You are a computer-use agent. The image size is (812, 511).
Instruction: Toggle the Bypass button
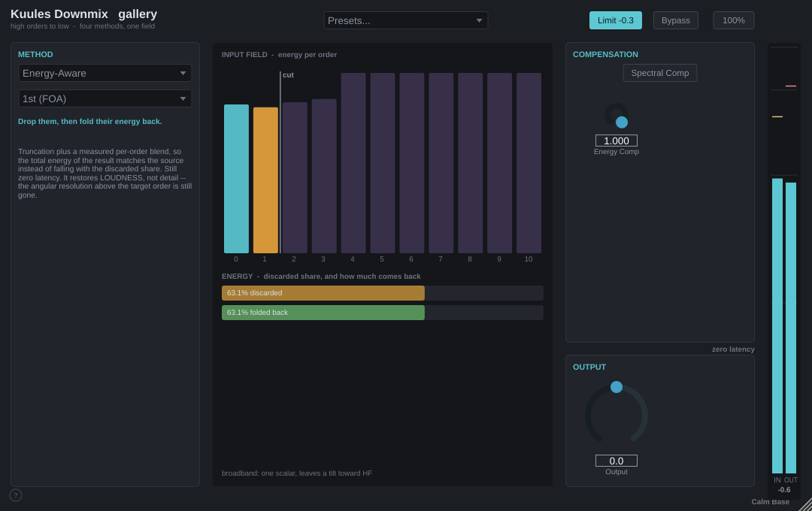[x=675, y=20]
